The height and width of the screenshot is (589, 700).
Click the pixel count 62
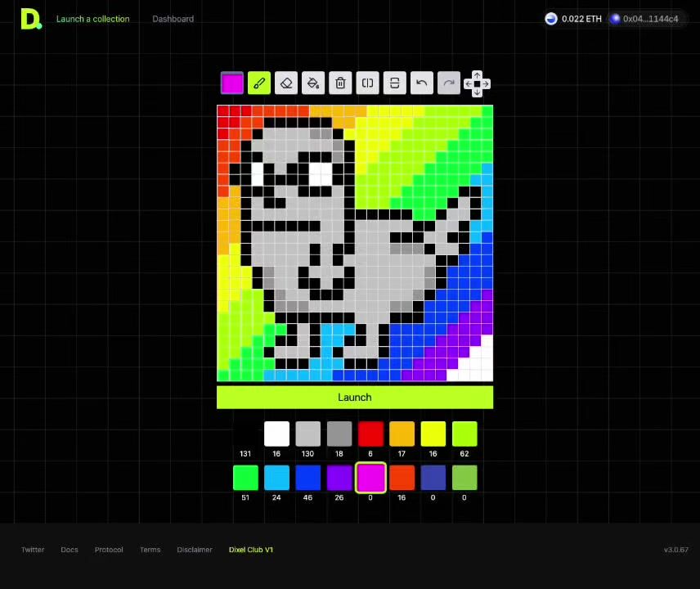[x=464, y=454]
